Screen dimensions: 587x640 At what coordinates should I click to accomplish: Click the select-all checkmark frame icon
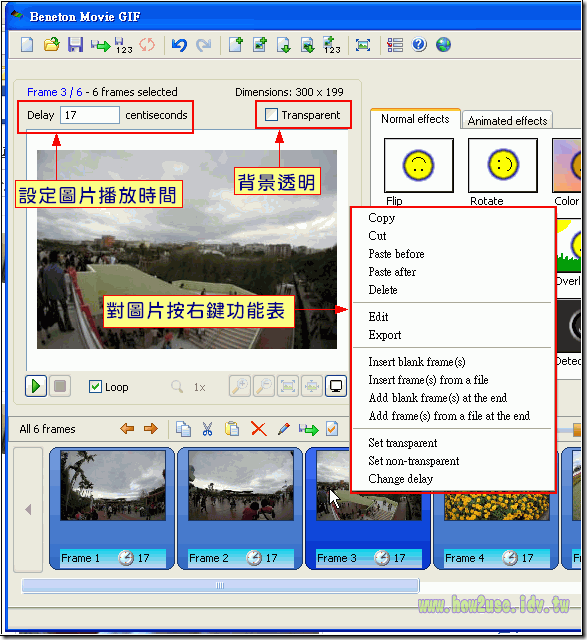click(332, 429)
